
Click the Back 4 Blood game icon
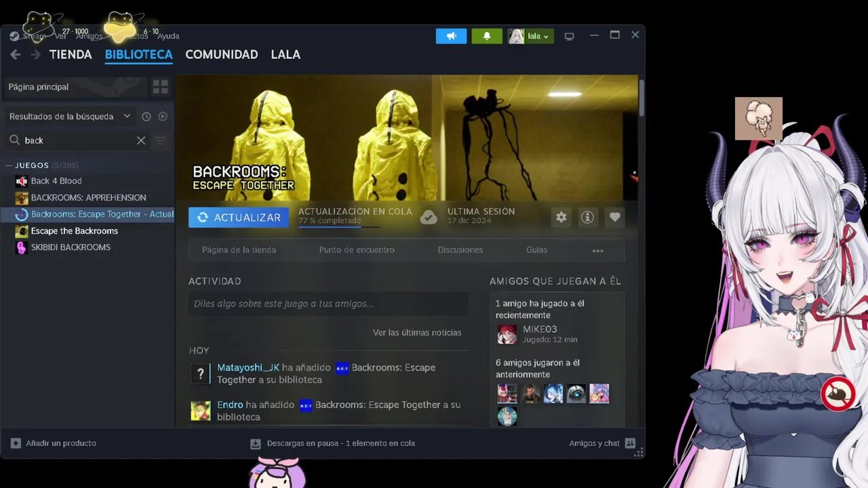point(22,181)
